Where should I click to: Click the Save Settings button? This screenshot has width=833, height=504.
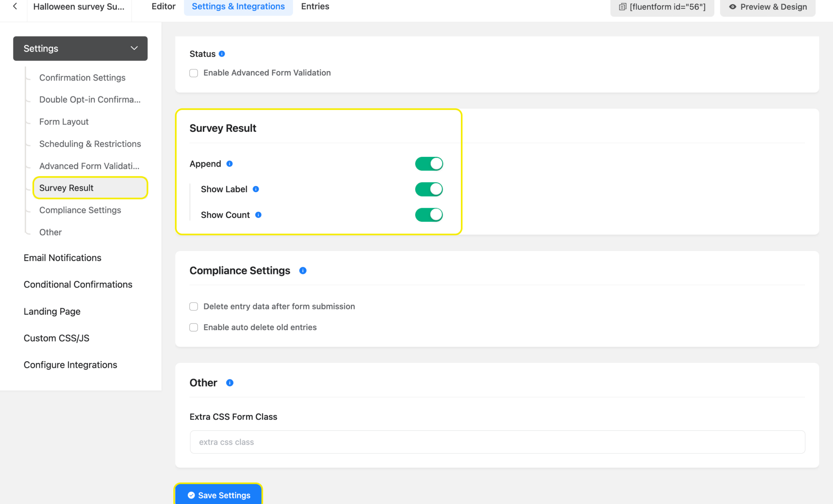click(218, 495)
